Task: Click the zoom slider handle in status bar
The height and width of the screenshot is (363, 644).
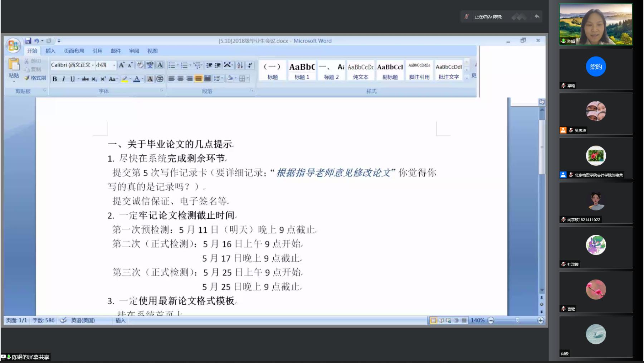Action: click(x=517, y=320)
